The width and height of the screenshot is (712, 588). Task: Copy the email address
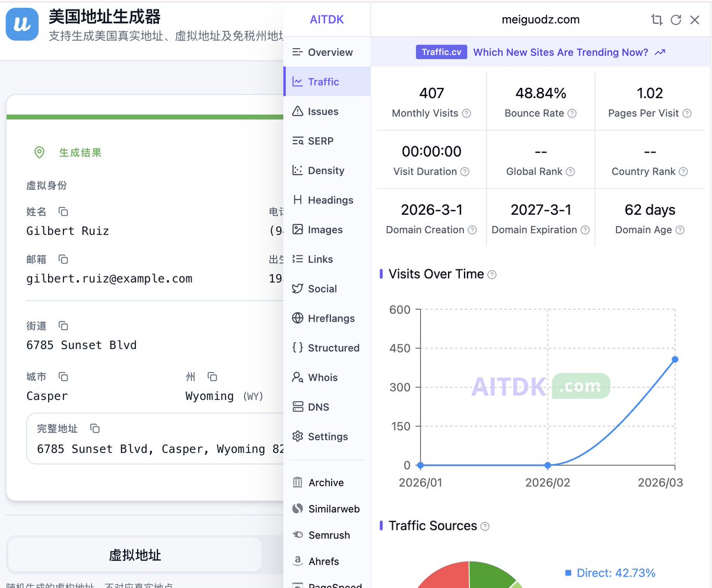point(63,259)
